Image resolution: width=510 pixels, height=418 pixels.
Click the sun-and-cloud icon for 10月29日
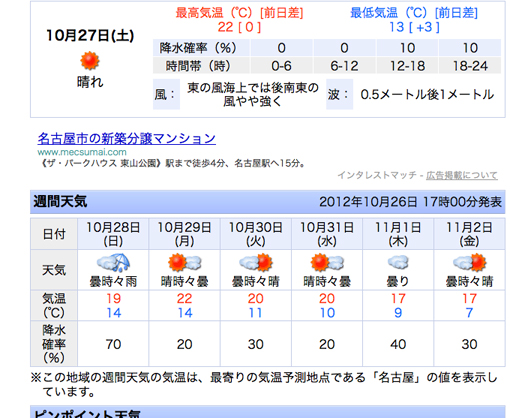click(x=185, y=262)
